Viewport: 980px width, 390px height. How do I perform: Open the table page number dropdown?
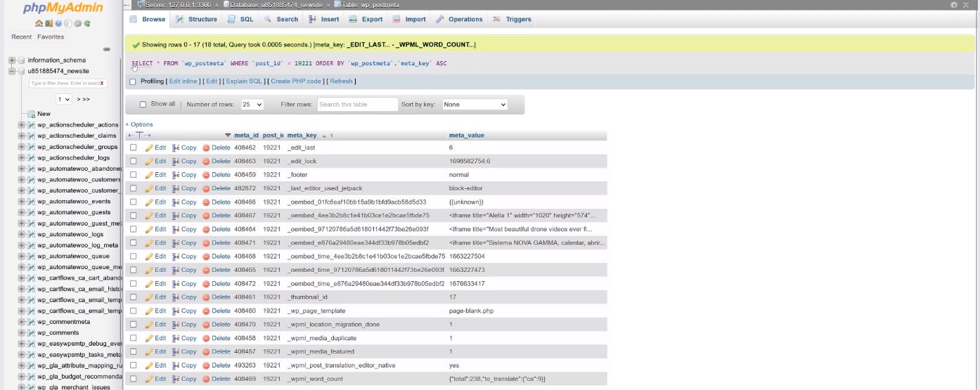coord(65,99)
